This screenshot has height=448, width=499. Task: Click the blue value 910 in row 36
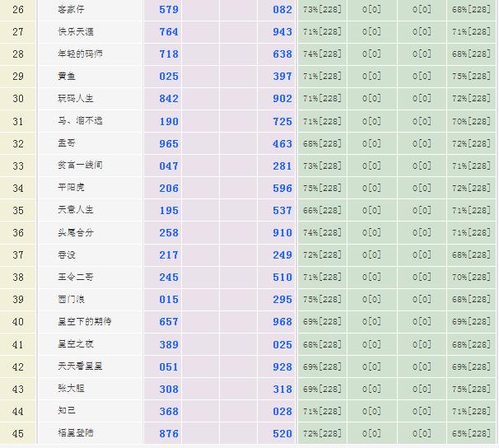click(282, 233)
